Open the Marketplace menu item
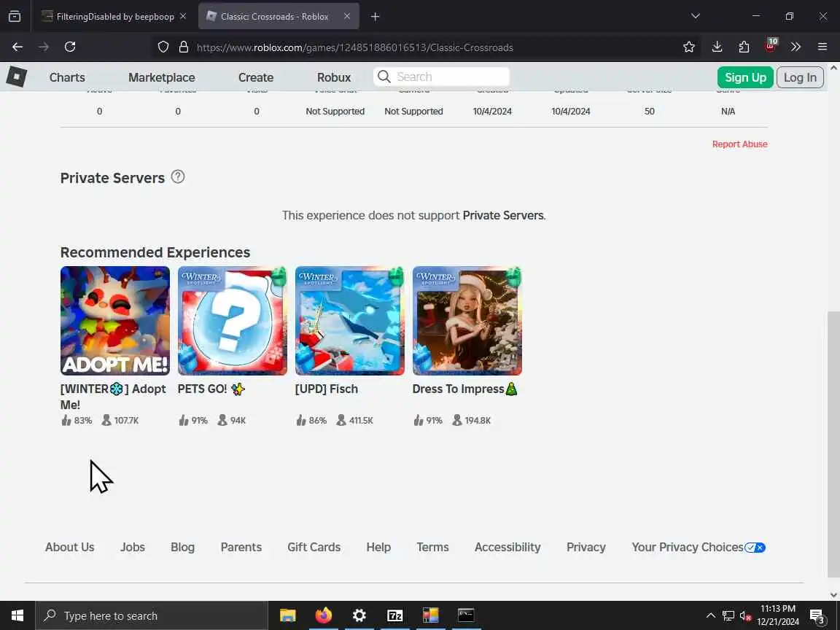 pyautogui.click(x=161, y=77)
